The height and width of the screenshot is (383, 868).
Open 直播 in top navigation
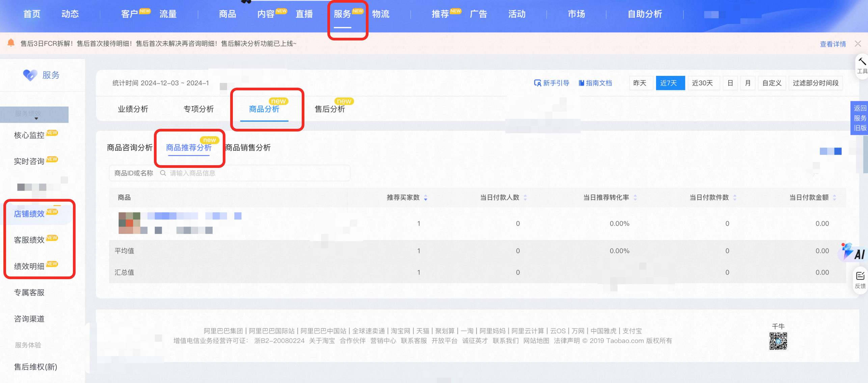point(304,14)
